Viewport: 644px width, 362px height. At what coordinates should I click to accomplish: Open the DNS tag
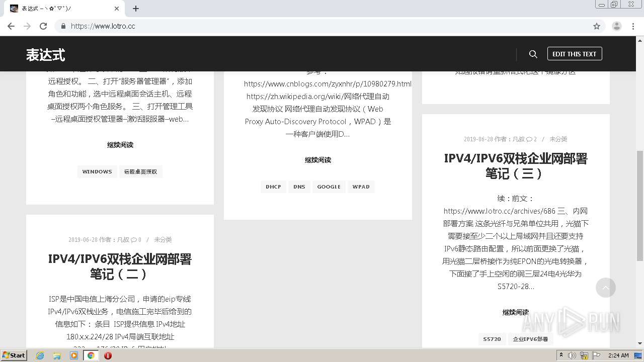(x=299, y=187)
